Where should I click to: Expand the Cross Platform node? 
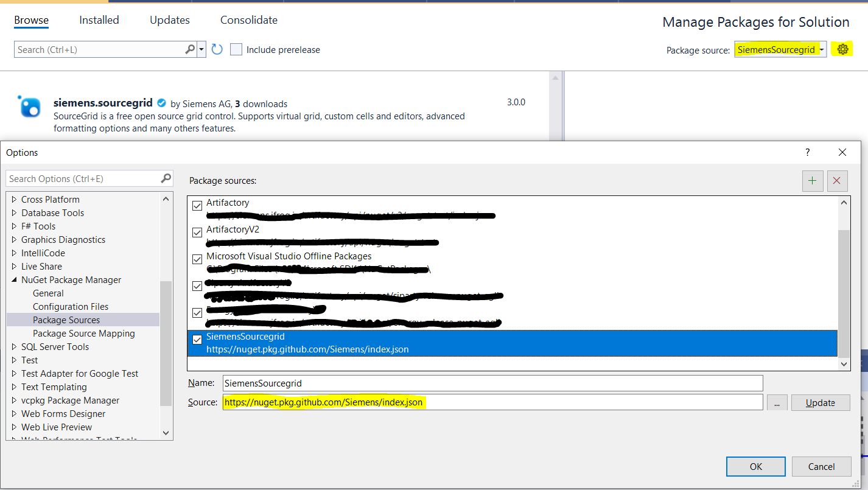(15, 200)
